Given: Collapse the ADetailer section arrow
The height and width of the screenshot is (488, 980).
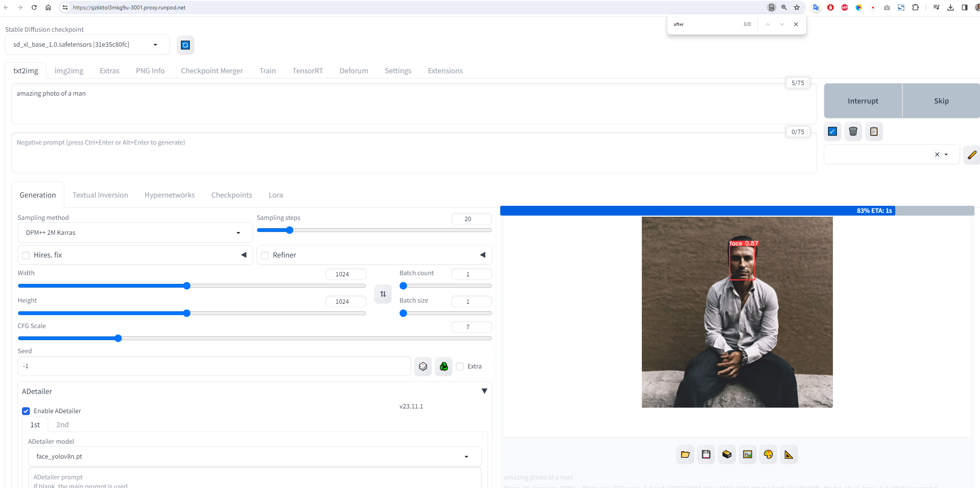Looking at the screenshot, I should (x=484, y=391).
